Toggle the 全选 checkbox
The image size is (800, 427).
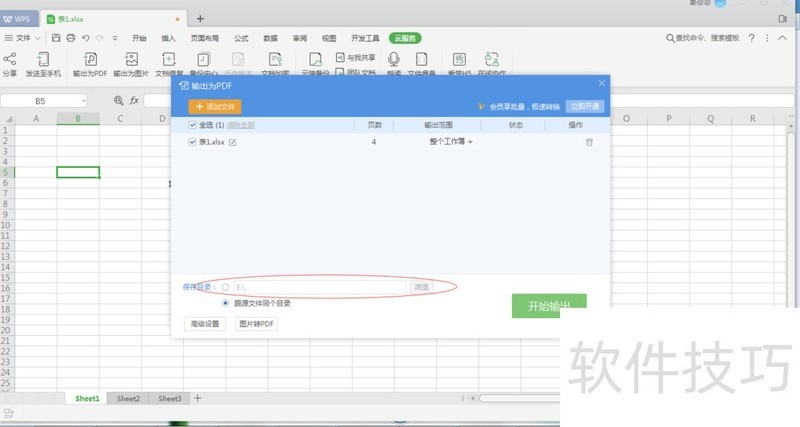[x=193, y=125]
